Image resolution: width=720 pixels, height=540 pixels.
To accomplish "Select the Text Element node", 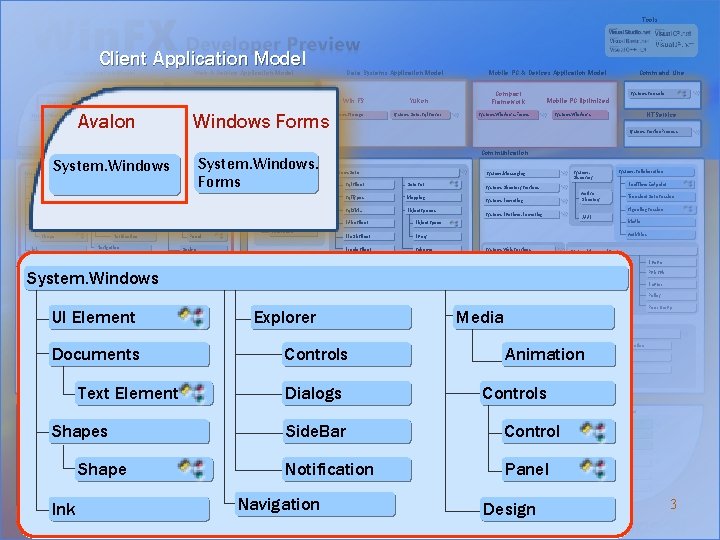I will pyautogui.click(x=144, y=393).
